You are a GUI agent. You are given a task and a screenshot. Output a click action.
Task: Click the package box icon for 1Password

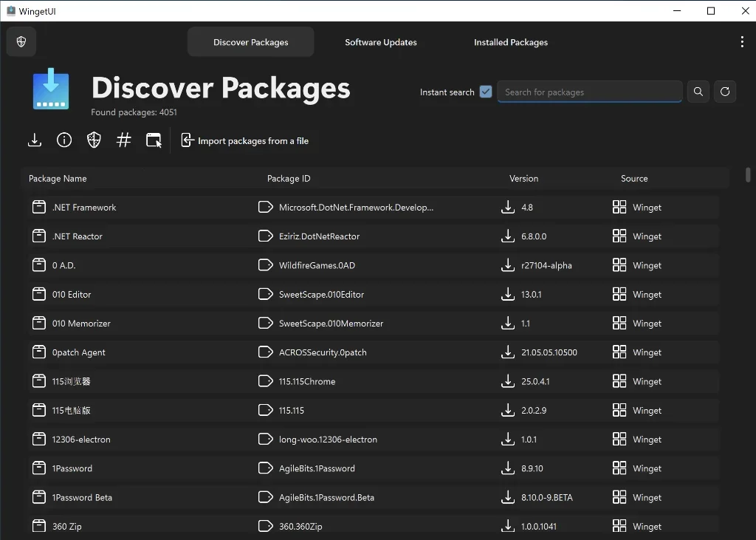coord(39,468)
